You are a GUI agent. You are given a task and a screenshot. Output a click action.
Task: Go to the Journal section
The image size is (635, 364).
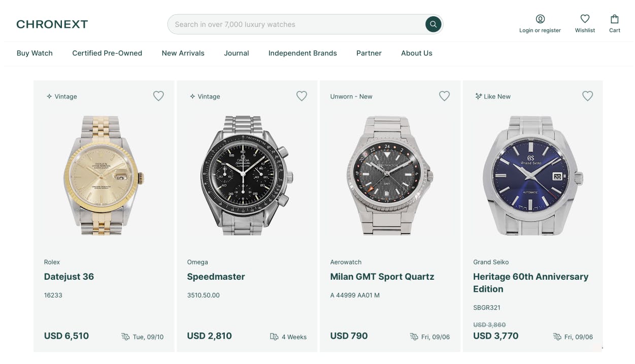[237, 53]
